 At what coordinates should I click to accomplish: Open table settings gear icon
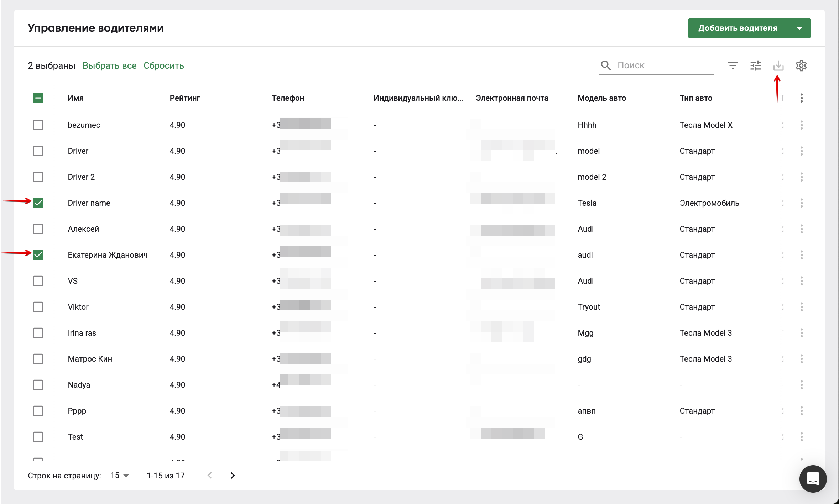click(801, 65)
